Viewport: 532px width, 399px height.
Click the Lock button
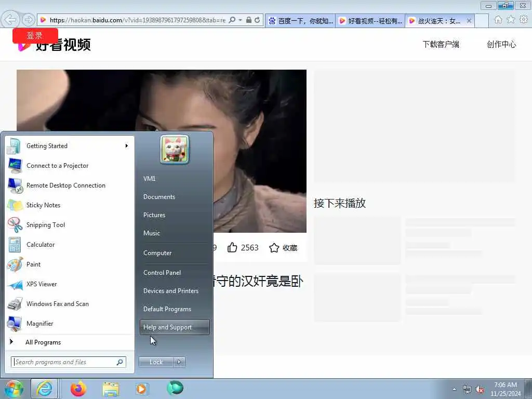click(156, 362)
